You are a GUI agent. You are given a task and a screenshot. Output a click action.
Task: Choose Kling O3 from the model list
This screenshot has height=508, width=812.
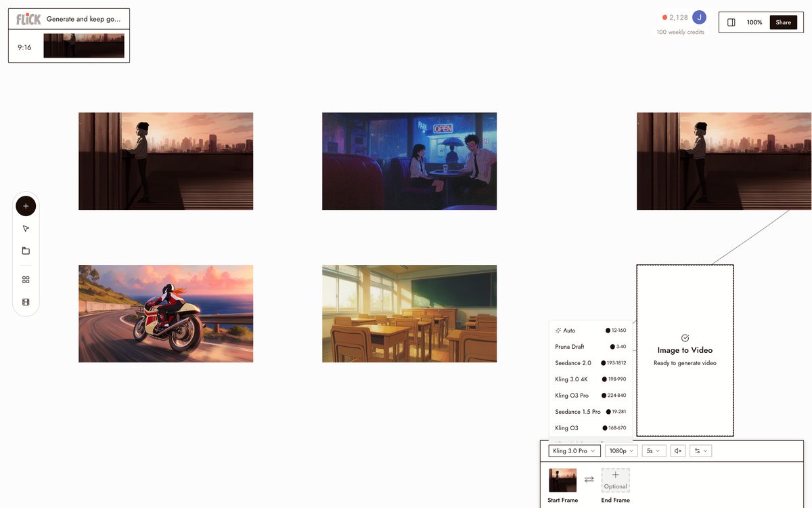point(591,428)
